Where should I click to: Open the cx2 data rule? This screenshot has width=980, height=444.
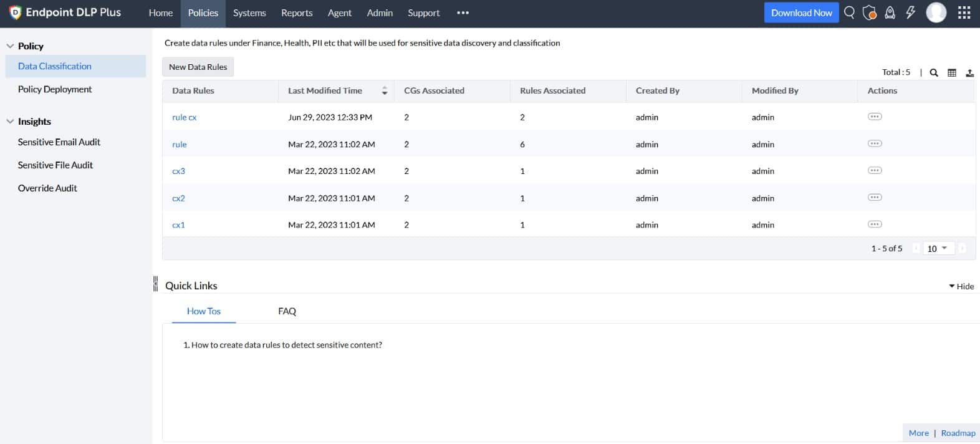coord(178,198)
